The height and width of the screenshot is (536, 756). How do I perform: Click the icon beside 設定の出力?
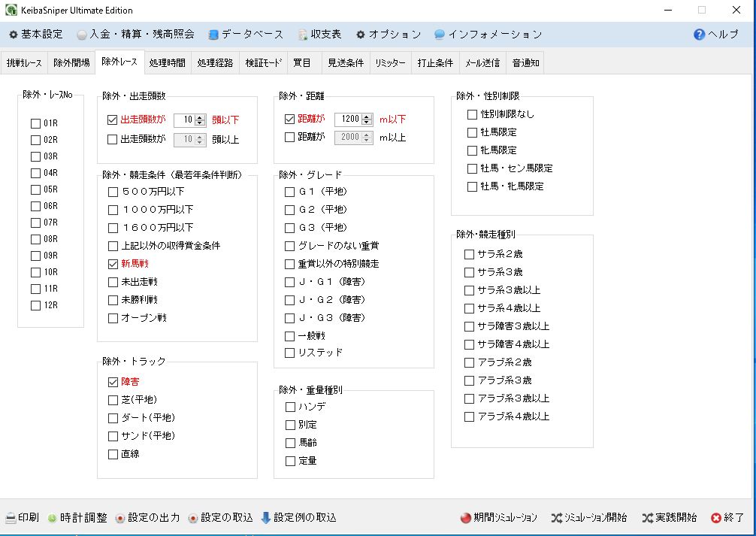[120, 519]
